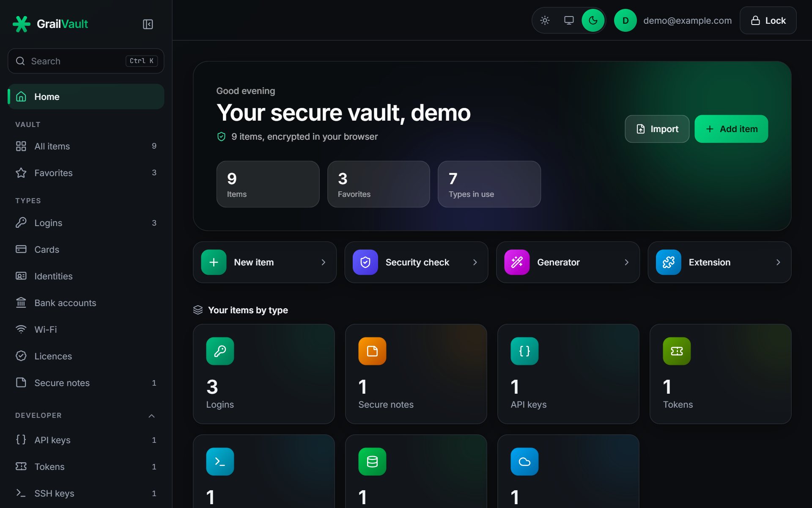
Task: Open New item chevron arrow
Action: (x=323, y=262)
